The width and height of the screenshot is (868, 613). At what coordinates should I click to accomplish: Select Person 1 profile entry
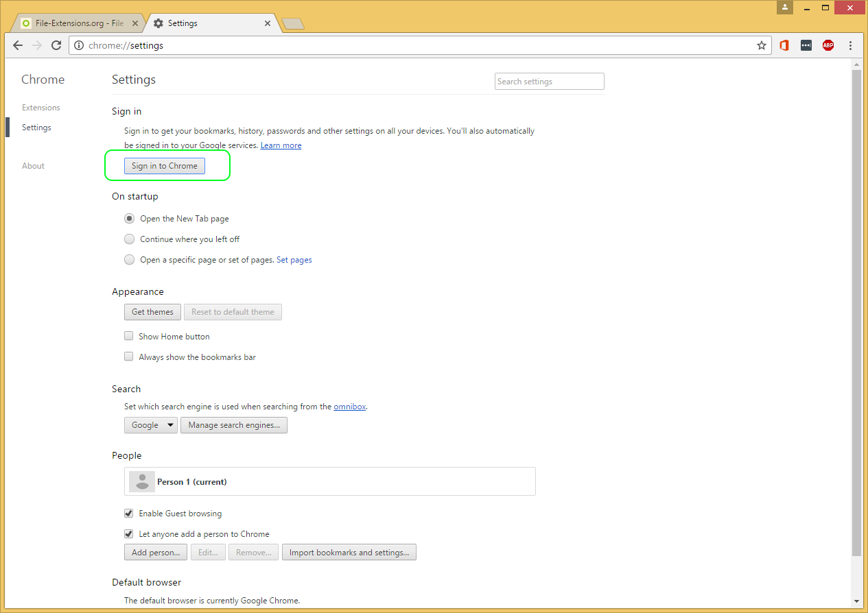coord(329,481)
